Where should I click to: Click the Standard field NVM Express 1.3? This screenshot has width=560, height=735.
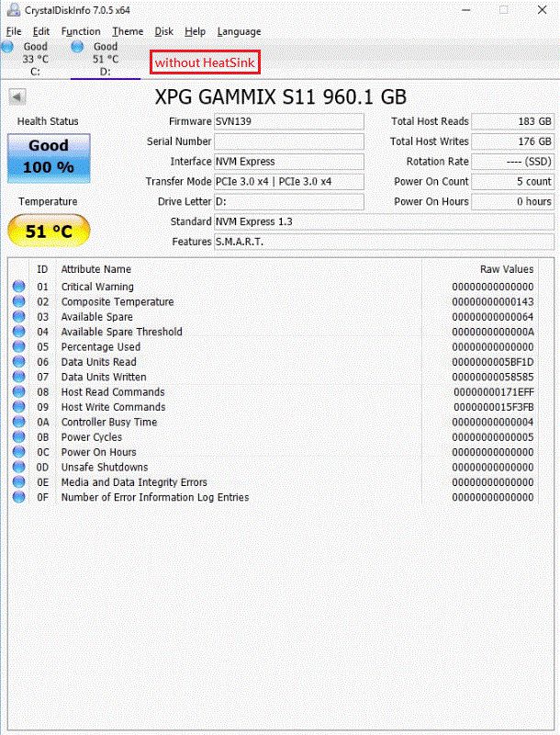click(384, 221)
